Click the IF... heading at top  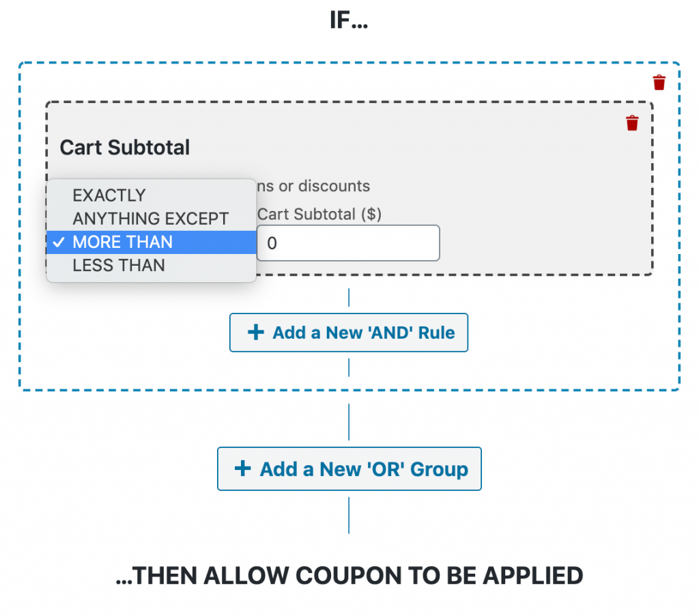click(x=349, y=20)
